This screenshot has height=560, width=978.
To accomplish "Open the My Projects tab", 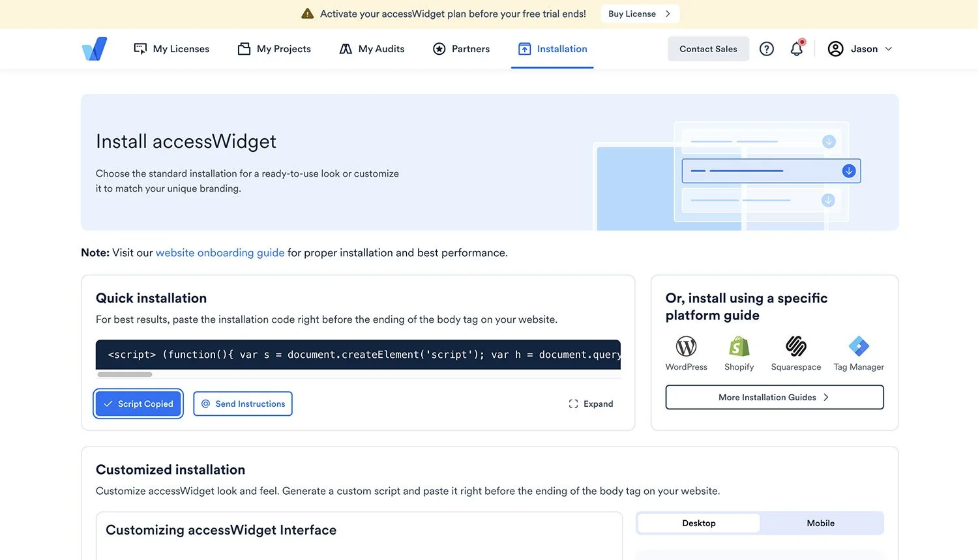I will tap(274, 49).
